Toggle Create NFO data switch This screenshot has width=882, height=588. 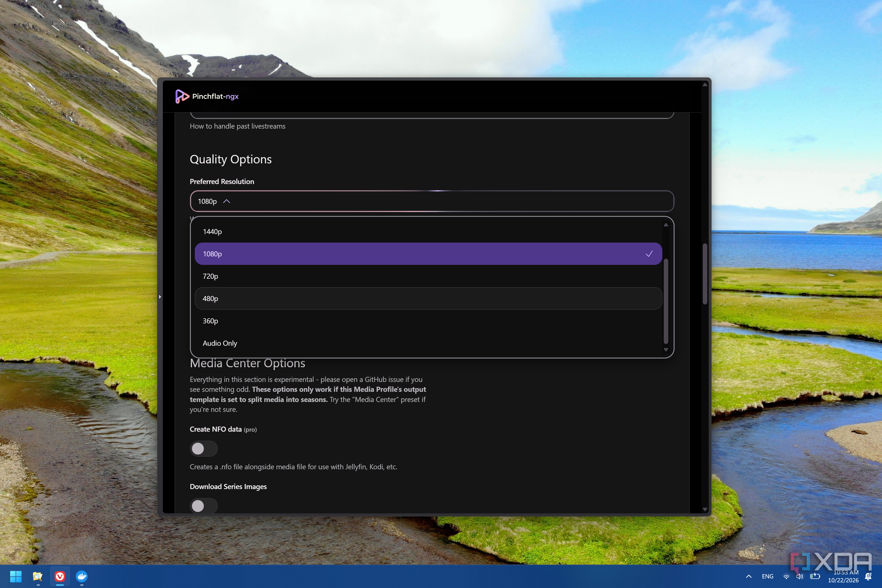[204, 449]
